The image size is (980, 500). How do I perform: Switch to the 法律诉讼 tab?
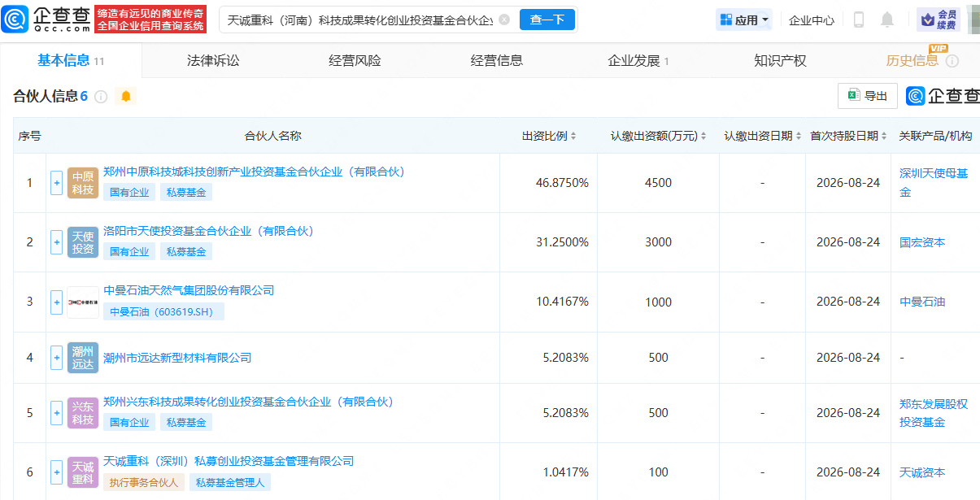click(213, 60)
